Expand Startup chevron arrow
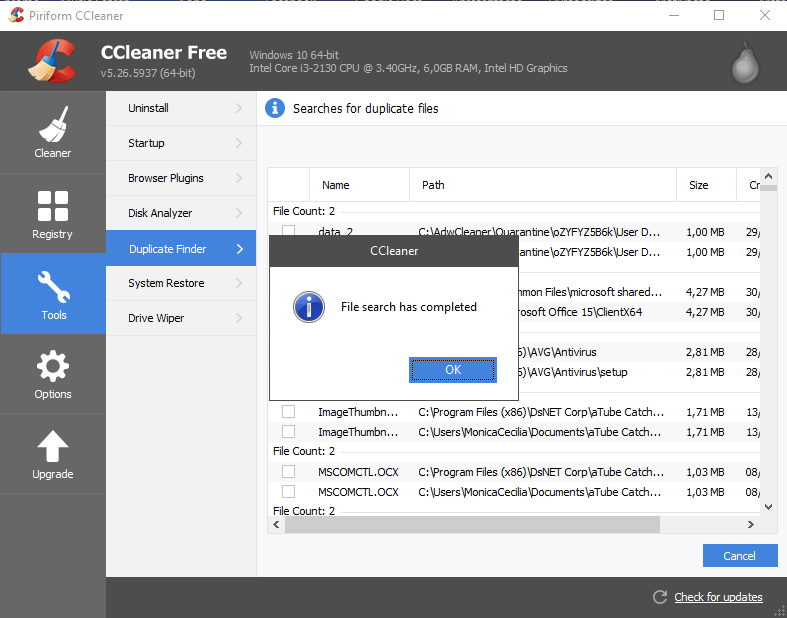This screenshot has width=787, height=618. click(239, 143)
